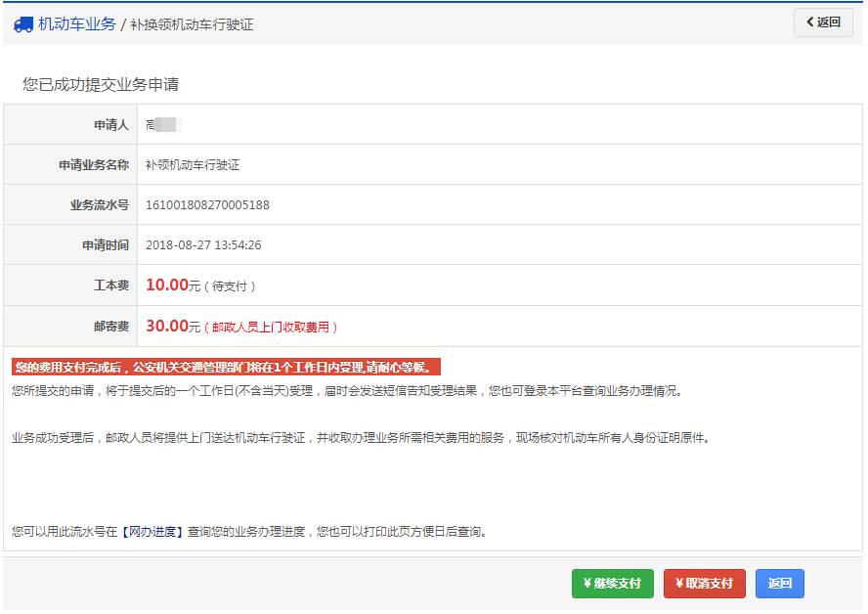
Task: Click the 补领机动车行驶证 business name value
Action: [193, 165]
